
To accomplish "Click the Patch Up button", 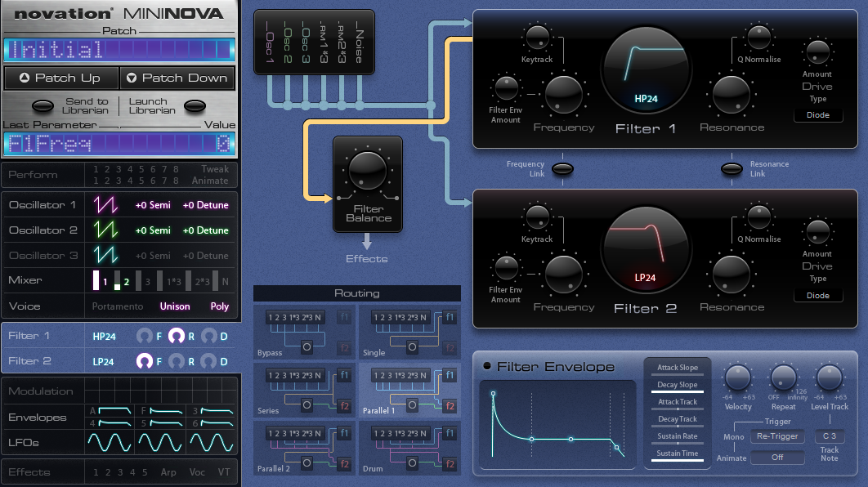I will click(x=61, y=78).
